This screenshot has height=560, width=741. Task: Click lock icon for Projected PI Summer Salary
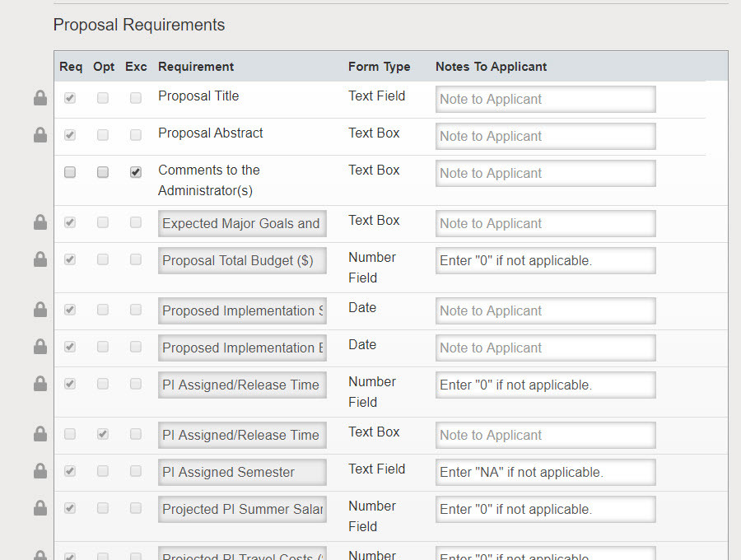pyautogui.click(x=40, y=507)
